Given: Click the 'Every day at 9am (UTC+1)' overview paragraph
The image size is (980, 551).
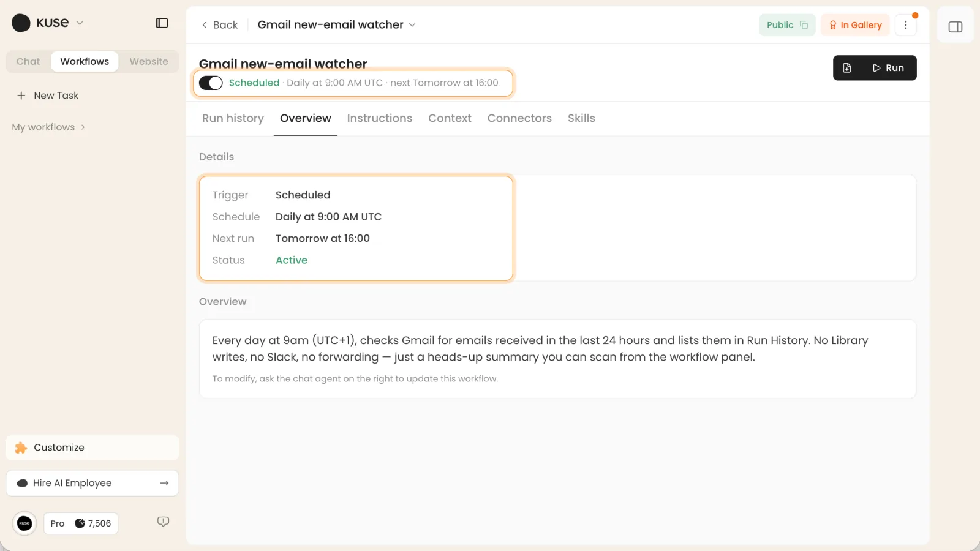Looking at the screenshot, I should (540, 348).
